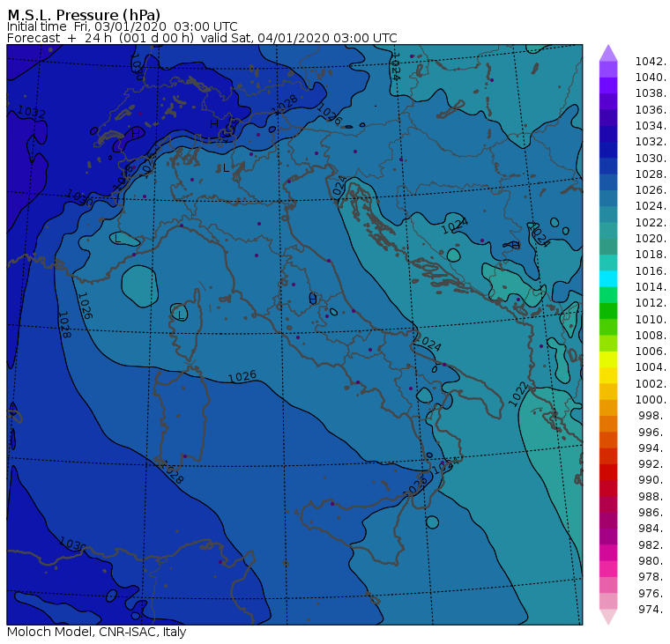Viewport: 670px width, 644px height.
Task: Click the 1012 legend value
Action: pyautogui.click(x=651, y=303)
